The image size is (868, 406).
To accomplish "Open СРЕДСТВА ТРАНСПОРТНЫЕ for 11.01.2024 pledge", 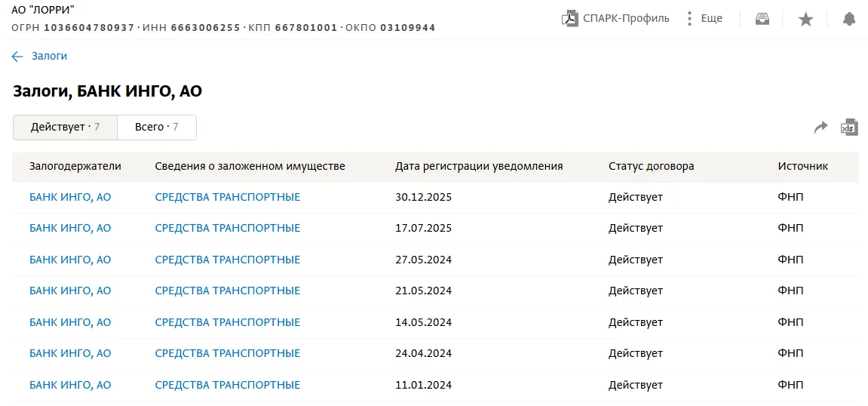I will pos(228,385).
